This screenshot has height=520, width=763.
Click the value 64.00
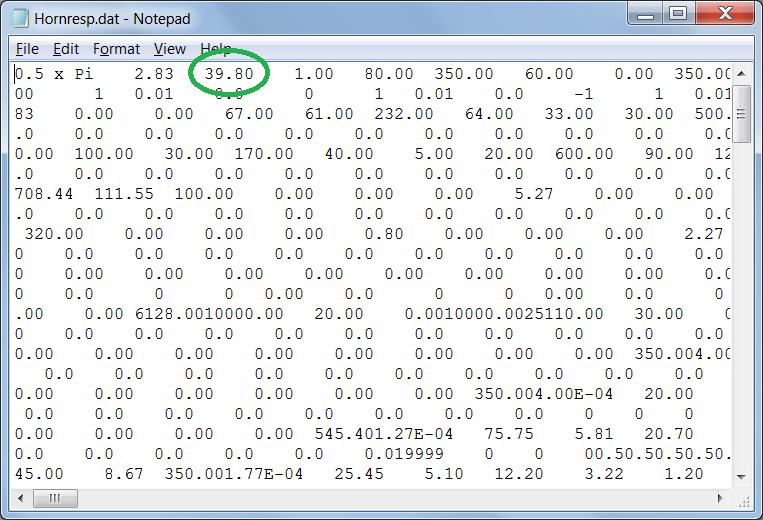pyautogui.click(x=489, y=114)
